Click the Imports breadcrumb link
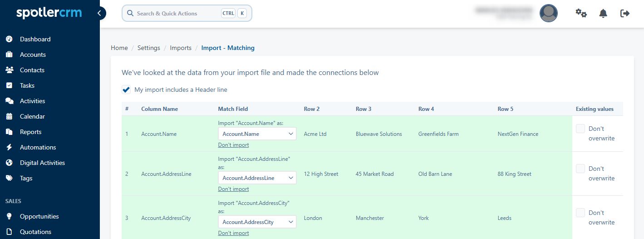 tap(181, 48)
